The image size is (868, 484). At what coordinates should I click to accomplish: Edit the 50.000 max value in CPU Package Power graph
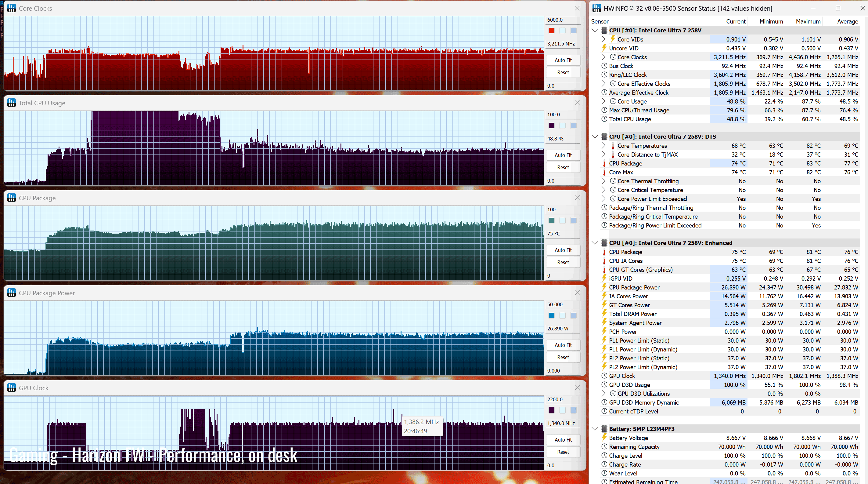point(562,304)
